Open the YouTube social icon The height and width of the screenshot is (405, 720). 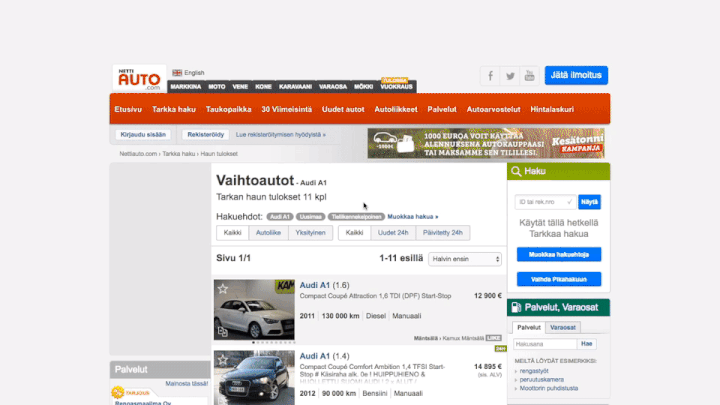[x=529, y=76]
